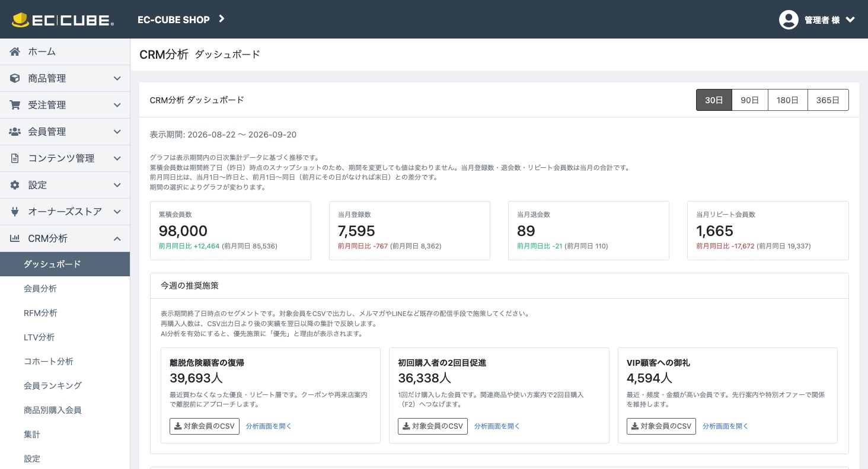The image size is (868, 469).
Task: Click the 受注管理 shopping cart icon
Action: click(15, 105)
